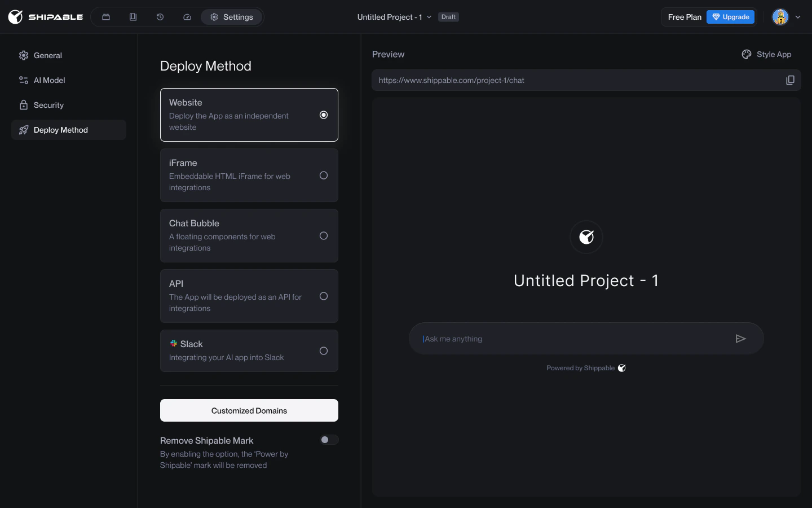Screen dimensions: 812x508
Task: Select the Slack radio button
Action: tap(324, 351)
